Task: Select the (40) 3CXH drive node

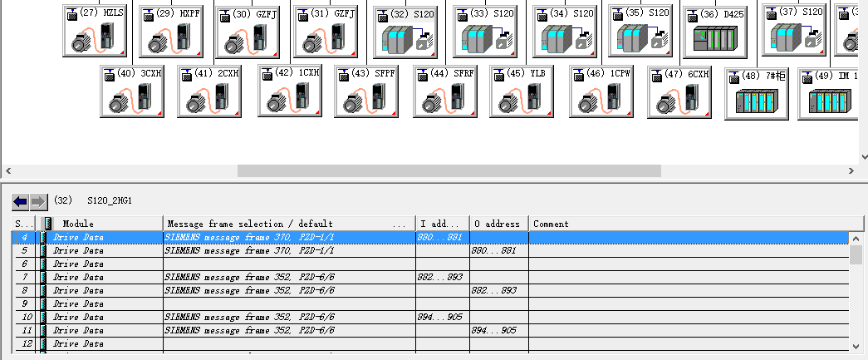Action: click(132, 91)
